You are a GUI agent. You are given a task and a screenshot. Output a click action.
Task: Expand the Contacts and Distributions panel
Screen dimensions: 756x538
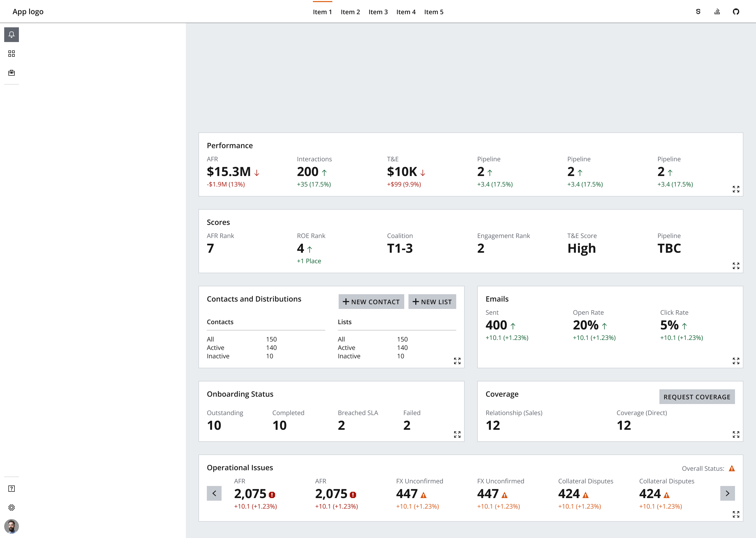pyautogui.click(x=457, y=361)
